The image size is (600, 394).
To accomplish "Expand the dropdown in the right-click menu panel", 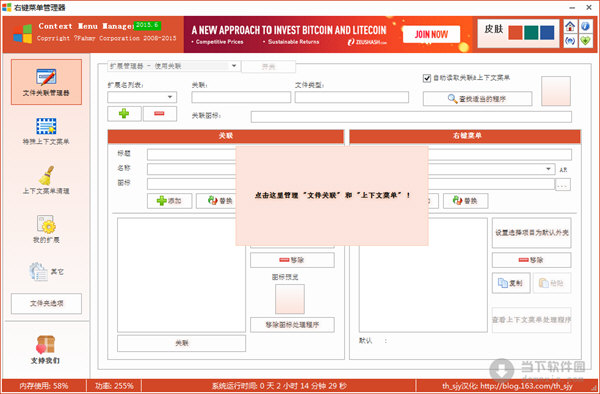I will coord(548,169).
